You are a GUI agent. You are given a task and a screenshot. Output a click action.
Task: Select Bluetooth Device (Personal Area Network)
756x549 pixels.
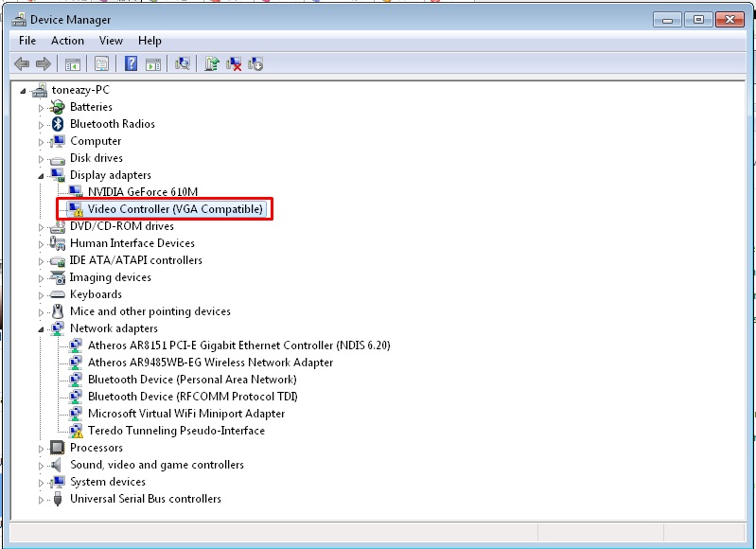tap(192, 380)
